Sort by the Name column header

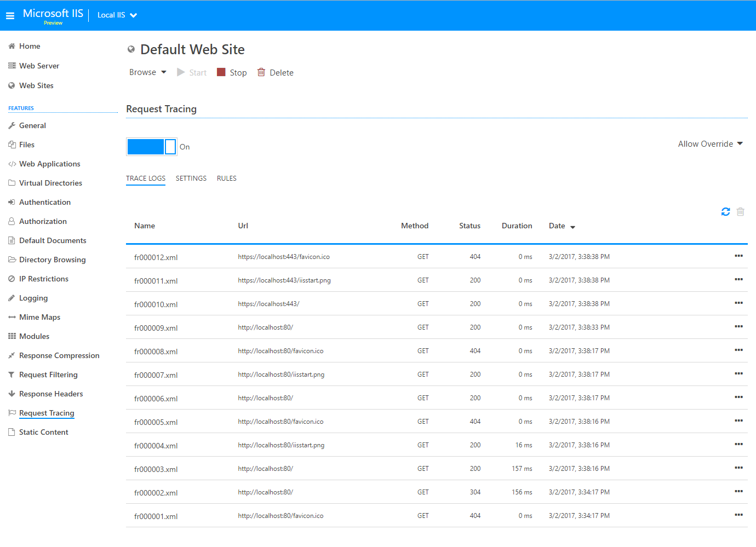click(x=145, y=226)
